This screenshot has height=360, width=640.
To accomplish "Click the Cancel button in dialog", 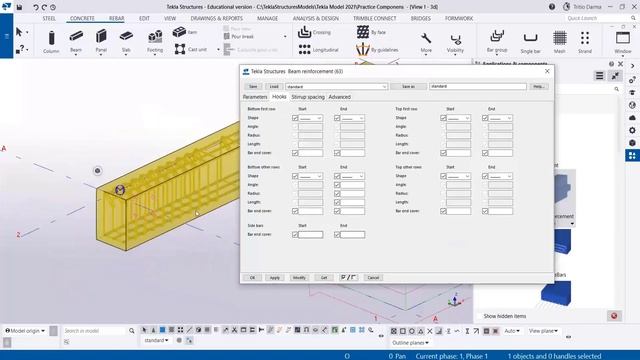I will (373, 278).
